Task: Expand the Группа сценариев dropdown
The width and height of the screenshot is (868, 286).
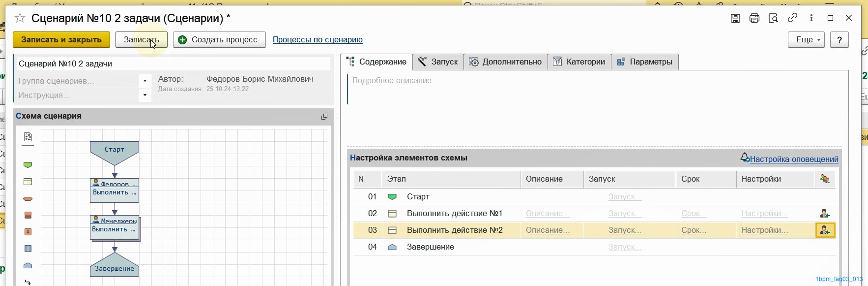Action: pos(145,81)
